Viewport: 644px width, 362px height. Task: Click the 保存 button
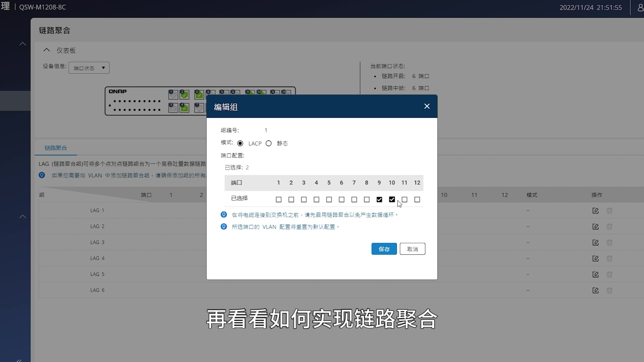click(384, 249)
